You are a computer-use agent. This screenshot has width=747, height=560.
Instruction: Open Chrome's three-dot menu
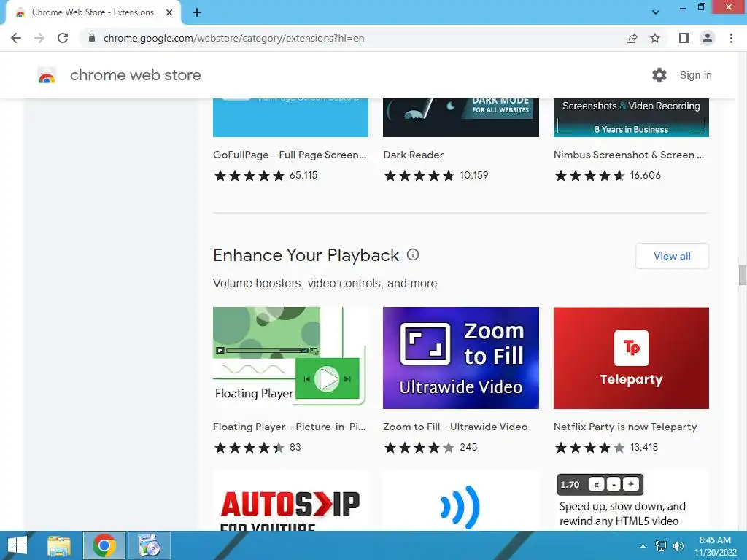pyautogui.click(x=731, y=38)
